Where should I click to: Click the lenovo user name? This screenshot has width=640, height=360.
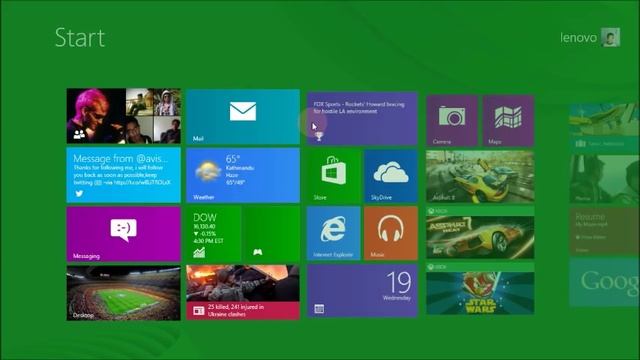[x=578, y=38]
